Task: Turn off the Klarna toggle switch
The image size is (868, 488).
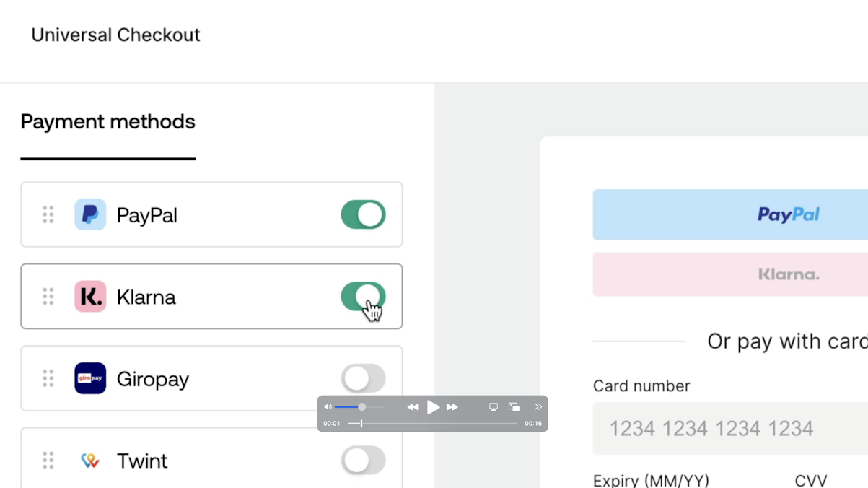Action: pyautogui.click(x=363, y=297)
